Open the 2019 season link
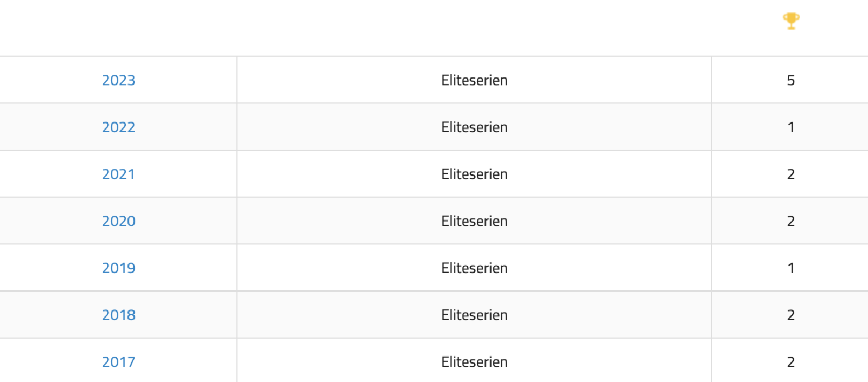Screen dimensions: 868x382 (118, 268)
